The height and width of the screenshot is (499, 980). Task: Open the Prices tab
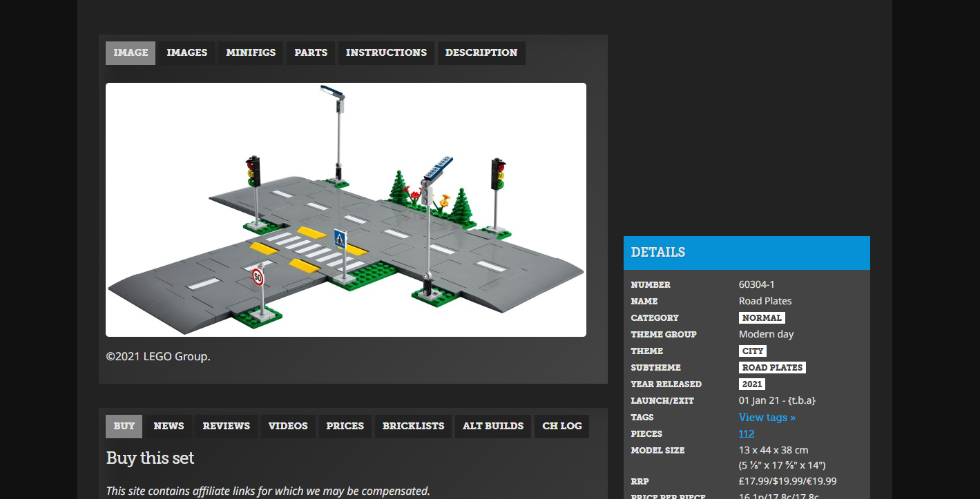click(345, 427)
